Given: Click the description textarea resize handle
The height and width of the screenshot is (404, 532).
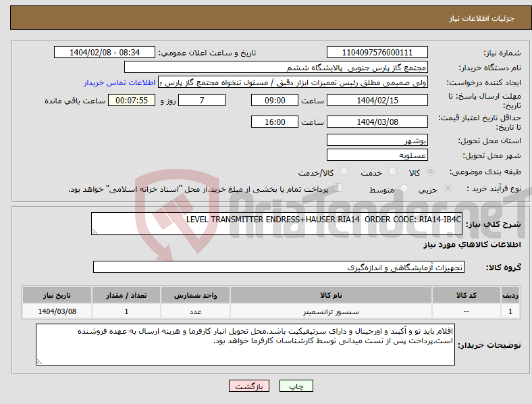Looking at the screenshot, I should [x=95, y=232].
